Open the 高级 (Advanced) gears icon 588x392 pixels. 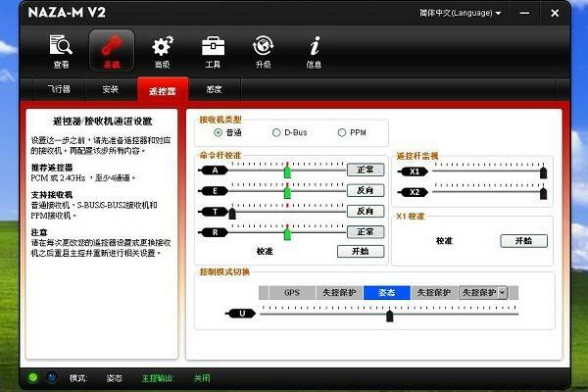pyautogui.click(x=163, y=51)
